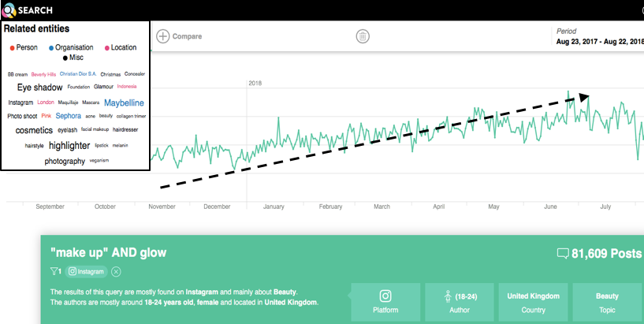Screen dimensions: 644x324
Task: Click the Location legend dot
Action: 107,48
